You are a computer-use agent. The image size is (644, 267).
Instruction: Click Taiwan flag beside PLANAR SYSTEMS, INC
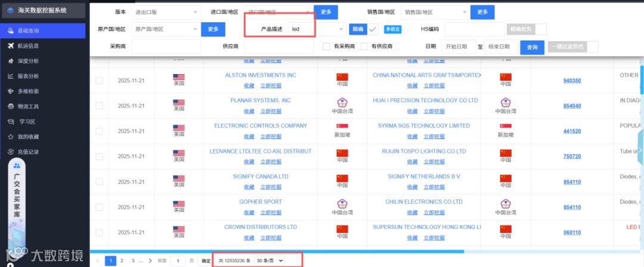pos(342,102)
